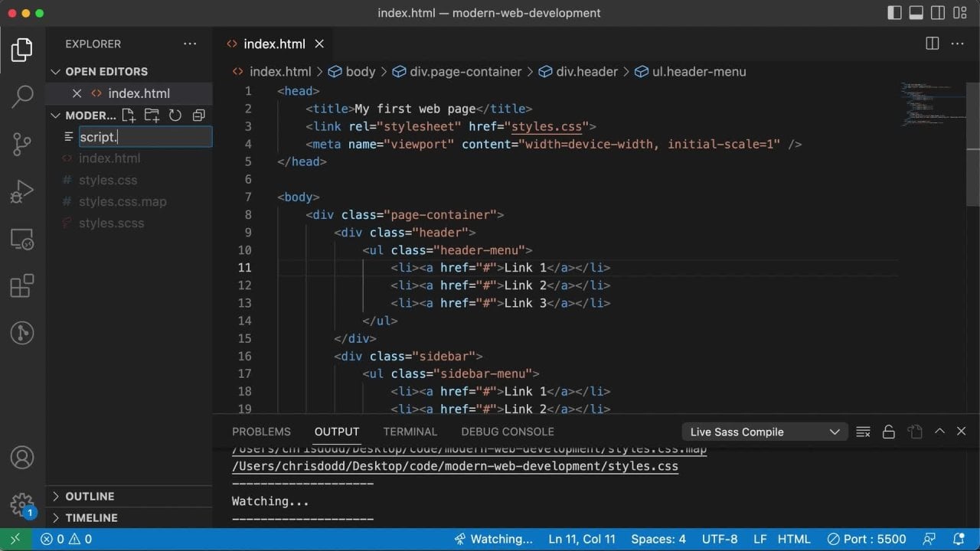Screen dimensions: 980x551
Task: Click the new file name input field
Action: (x=145, y=137)
